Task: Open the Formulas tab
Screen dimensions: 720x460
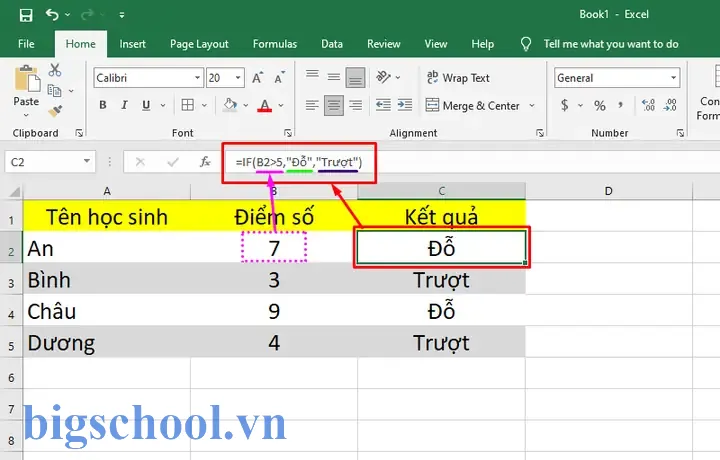Action: tap(275, 44)
